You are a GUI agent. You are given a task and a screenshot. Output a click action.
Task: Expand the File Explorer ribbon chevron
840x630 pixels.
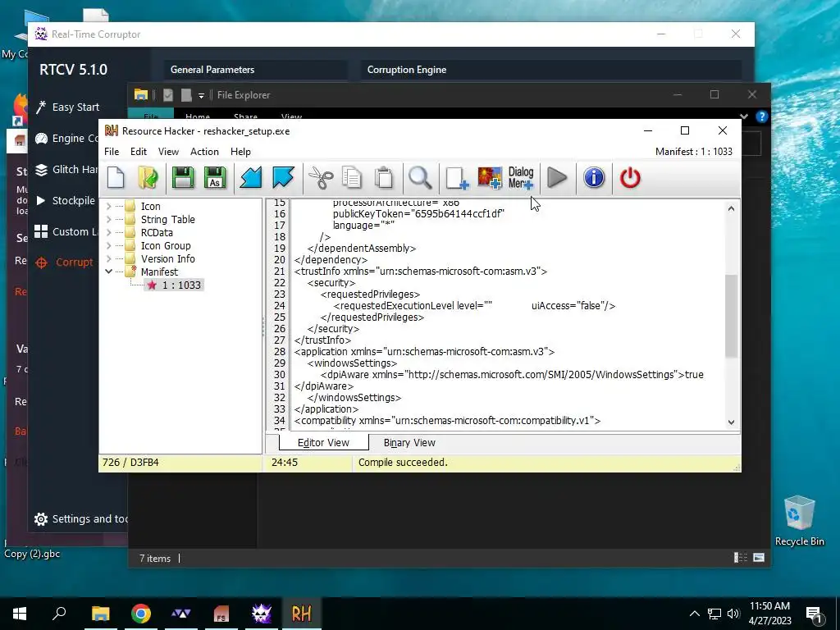click(743, 116)
